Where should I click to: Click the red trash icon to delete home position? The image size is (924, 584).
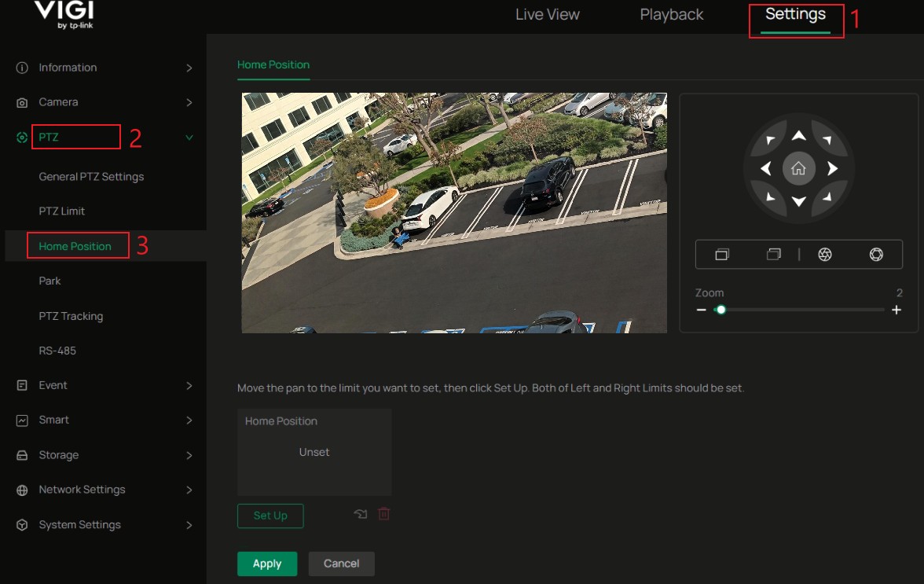tap(383, 514)
